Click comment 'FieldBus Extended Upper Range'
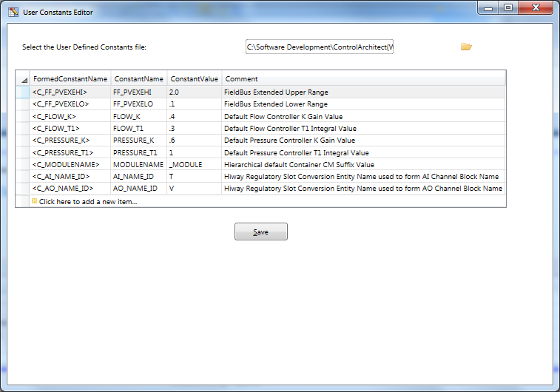This screenshot has width=560, height=392. click(x=363, y=92)
